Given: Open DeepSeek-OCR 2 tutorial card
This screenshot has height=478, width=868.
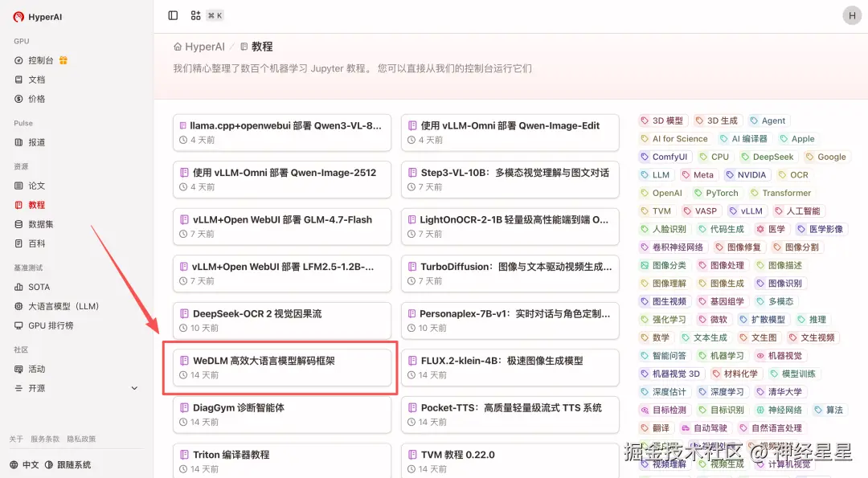Looking at the screenshot, I should (x=282, y=321).
